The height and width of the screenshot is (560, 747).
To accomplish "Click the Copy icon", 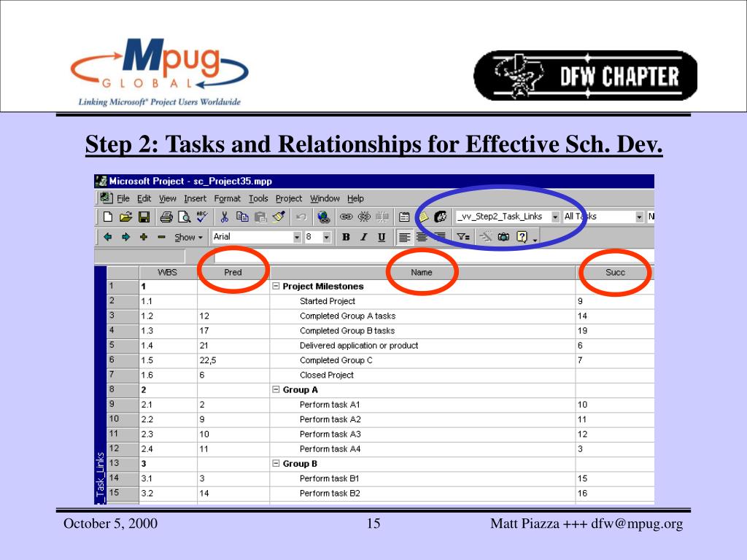I will [242, 217].
